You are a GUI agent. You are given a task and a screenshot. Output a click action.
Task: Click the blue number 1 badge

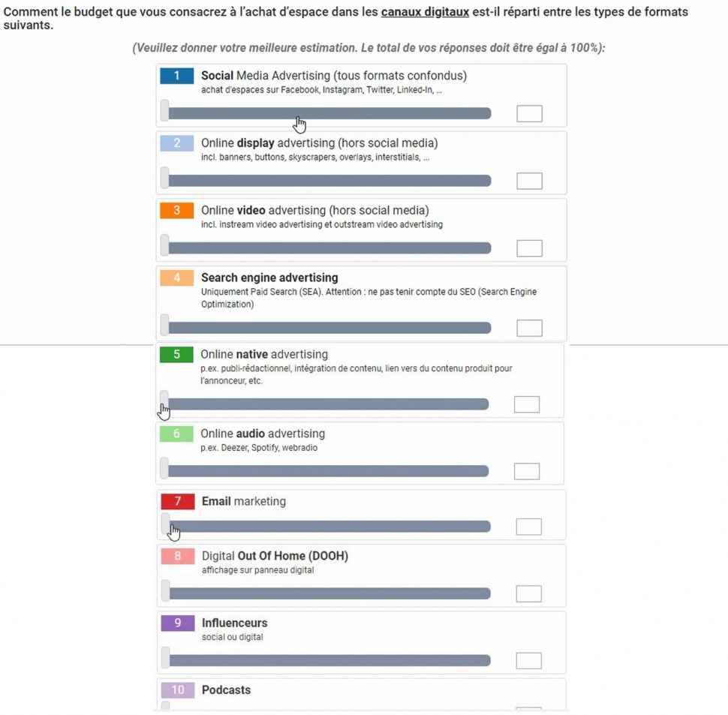coord(177,76)
